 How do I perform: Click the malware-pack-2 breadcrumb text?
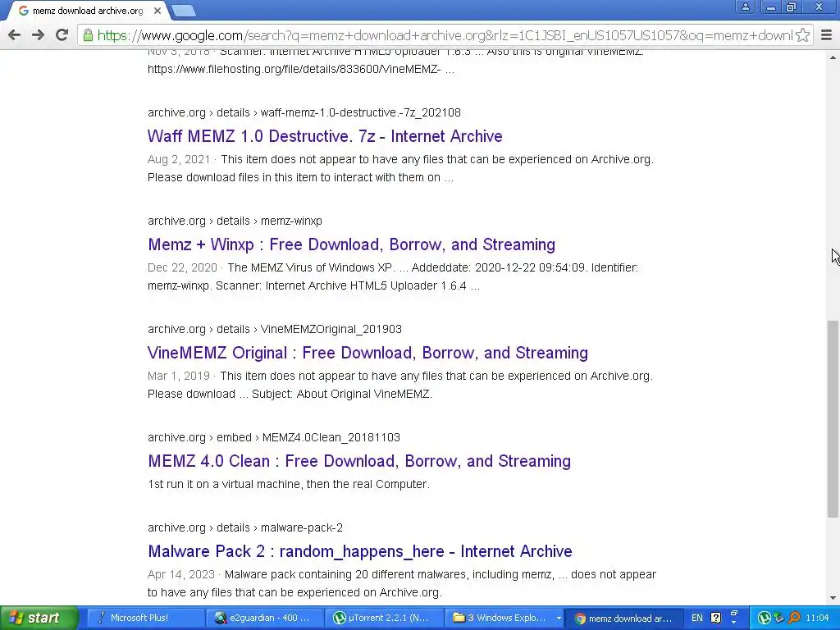[302, 527]
